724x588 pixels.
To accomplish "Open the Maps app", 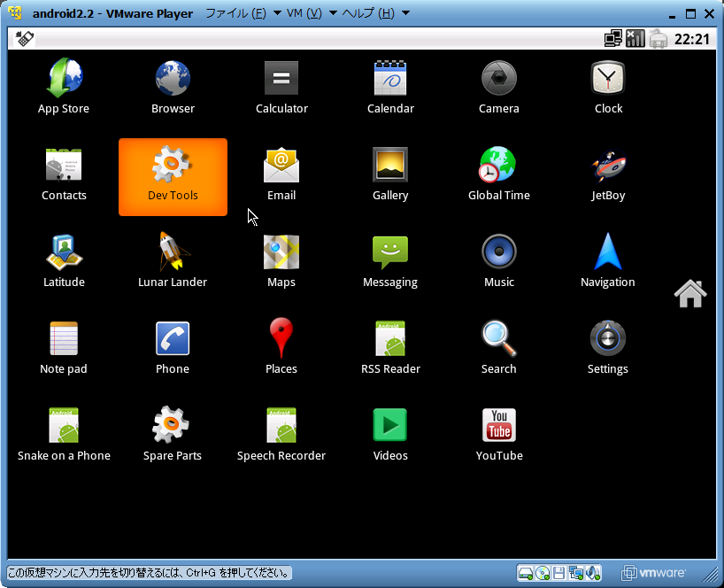I will click(281, 261).
